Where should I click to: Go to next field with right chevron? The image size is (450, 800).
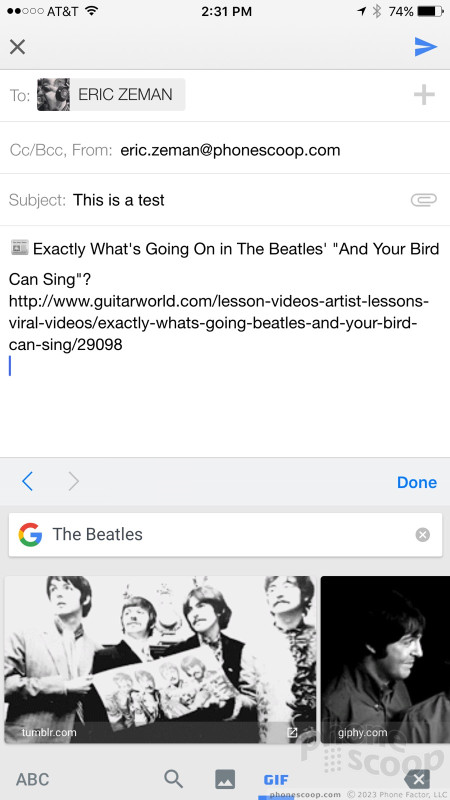click(73, 481)
